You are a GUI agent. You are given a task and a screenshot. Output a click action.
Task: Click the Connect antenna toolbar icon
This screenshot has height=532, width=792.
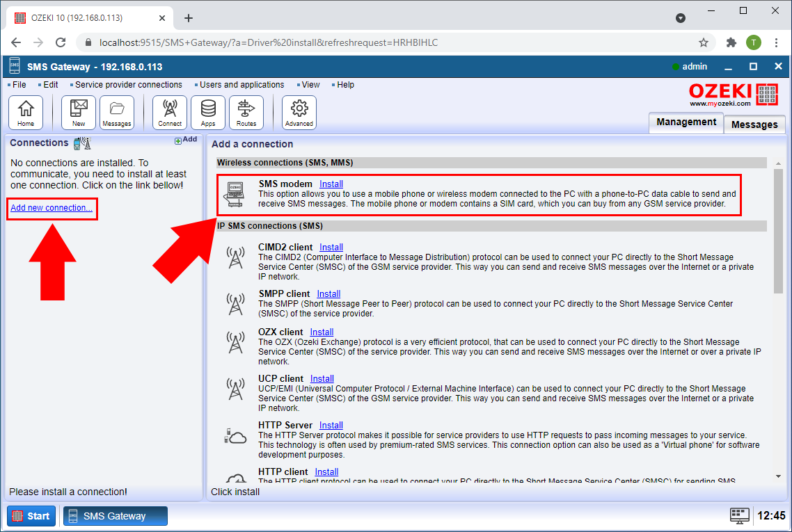point(170,113)
